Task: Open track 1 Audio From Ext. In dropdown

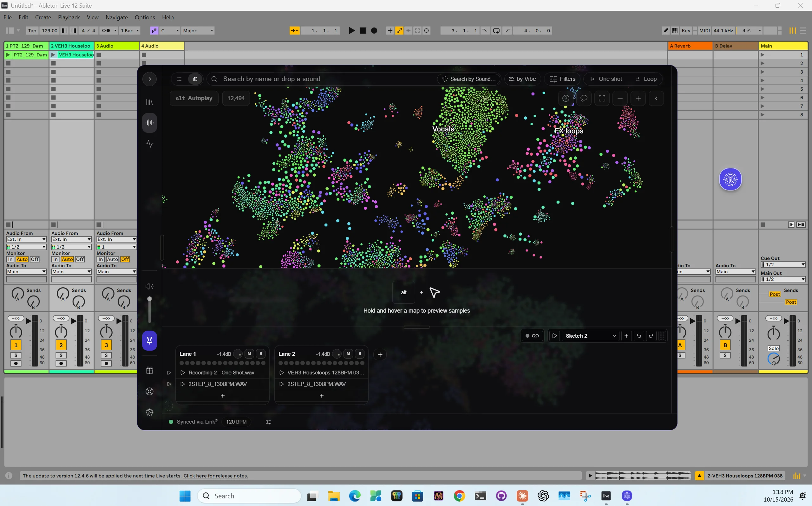Action: point(26,239)
